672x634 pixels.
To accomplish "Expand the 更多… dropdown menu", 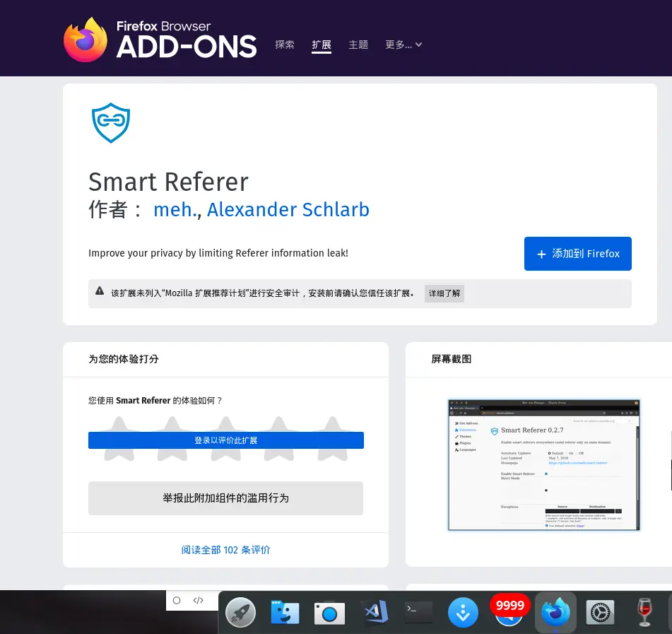I will pyautogui.click(x=403, y=45).
